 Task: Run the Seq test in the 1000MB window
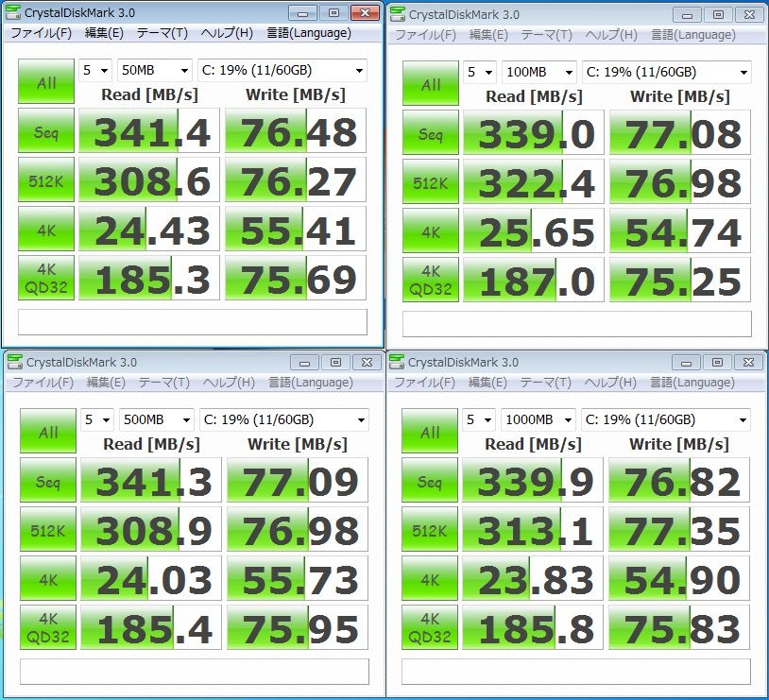pos(430,480)
